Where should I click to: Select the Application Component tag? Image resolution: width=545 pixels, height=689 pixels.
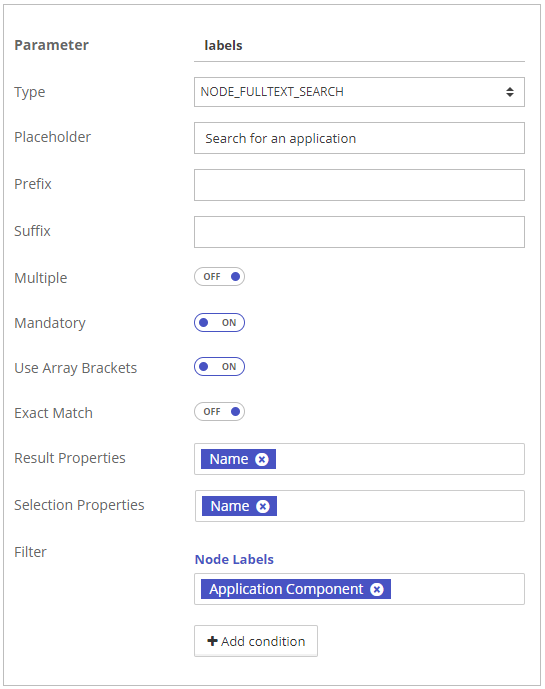pos(286,589)
